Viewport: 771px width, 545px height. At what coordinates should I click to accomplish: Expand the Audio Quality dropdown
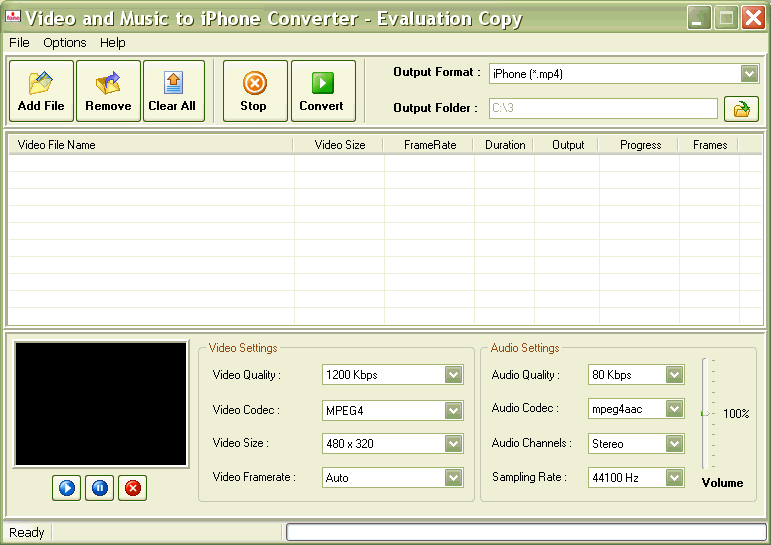675,375
